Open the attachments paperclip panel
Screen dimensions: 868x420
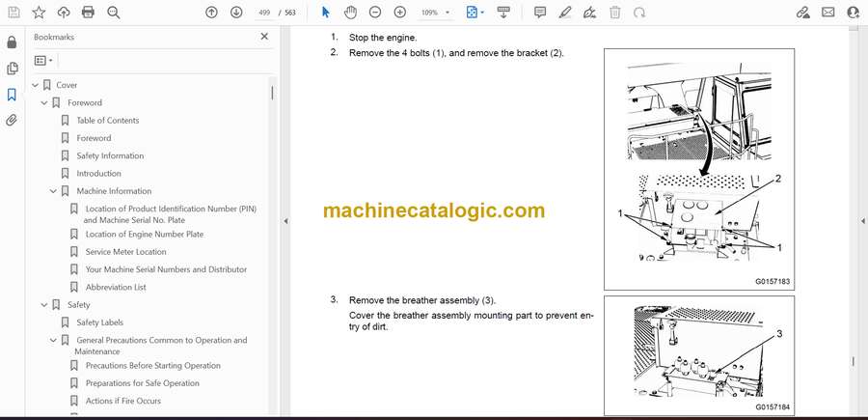[x=12, y=121]
